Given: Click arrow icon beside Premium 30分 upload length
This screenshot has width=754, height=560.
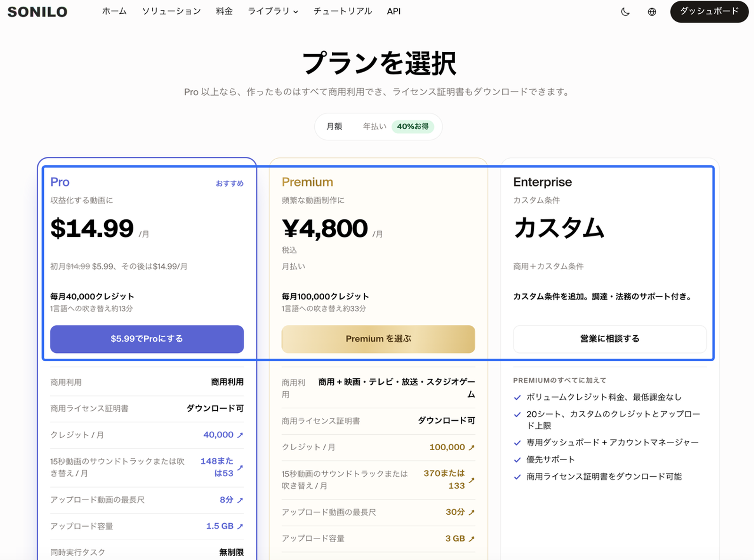Looking at the screenshot, I should tap(471, 512).
